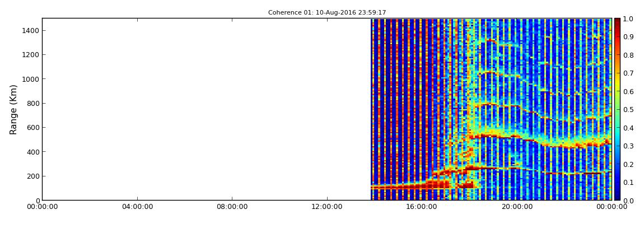Viewport: 644px width, 228px height.
Task: Click the colorbar tick label "0.0"
Action: point(629,201)
